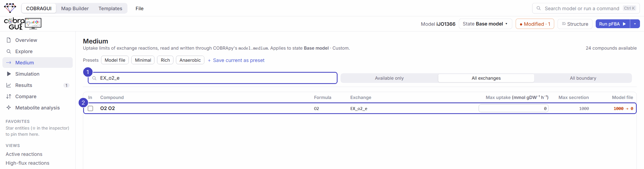Viewport: 644px width, 169px height.
Task: Switch filter to Available only
Action: [x=389, y=78]
